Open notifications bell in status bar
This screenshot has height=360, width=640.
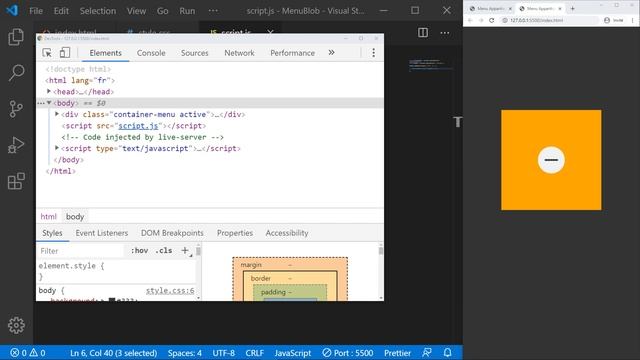pyautogui.click(x=448, y=352)
